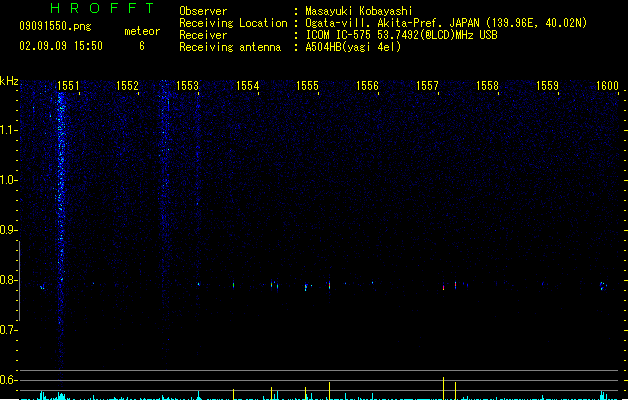629x400 pixels.
Task: Click the 1.1 kHz frequency label
Action: point(8,130)
